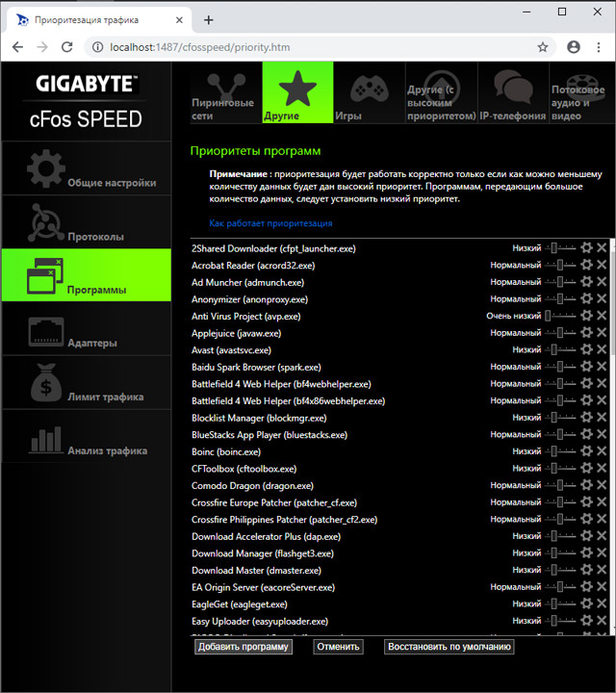Image resolution: width=616 pixels, height=693 pixels.
Task: Open gear for Download Accelerator Plus
Action: coord(586,536)
